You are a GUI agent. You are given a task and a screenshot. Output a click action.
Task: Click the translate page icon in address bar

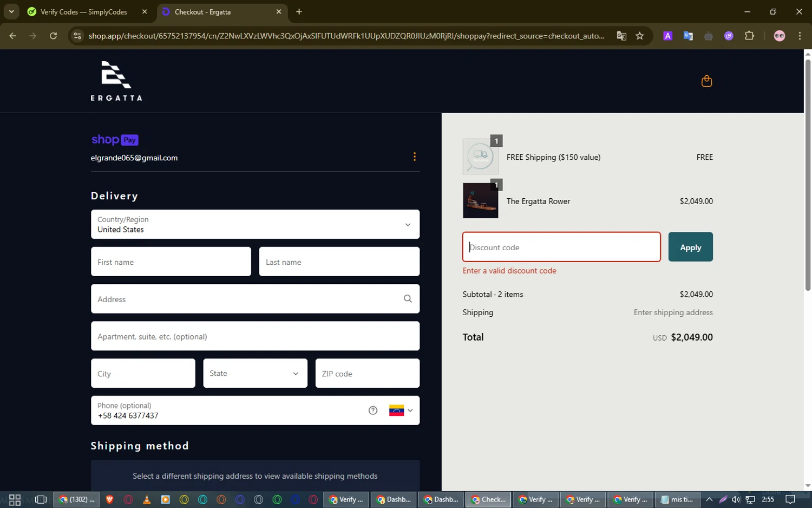tap(621, 36)
